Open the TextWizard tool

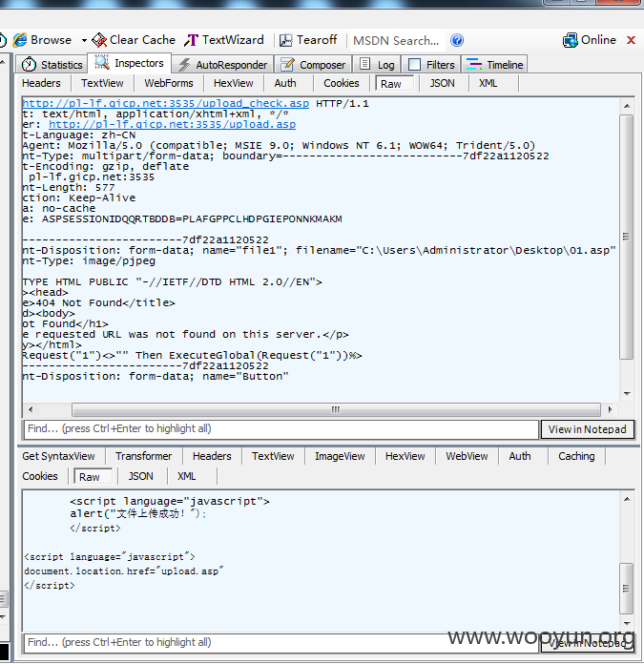click(224, 40)
